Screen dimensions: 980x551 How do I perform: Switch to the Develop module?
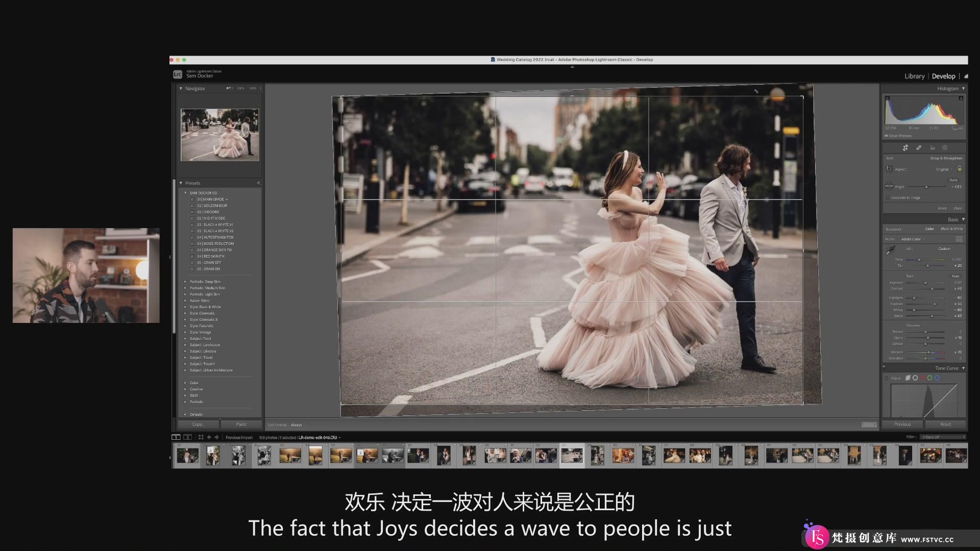point(943,76)
